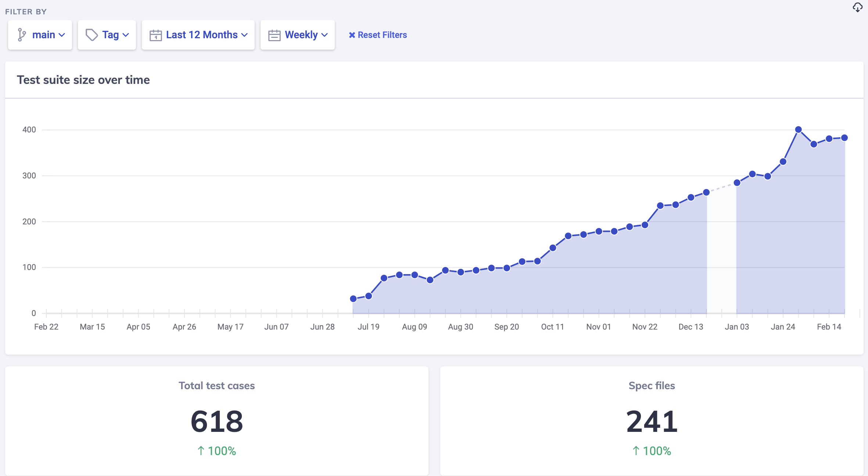Click the cloud download icon
868x476 pixels.
(857, 7)
